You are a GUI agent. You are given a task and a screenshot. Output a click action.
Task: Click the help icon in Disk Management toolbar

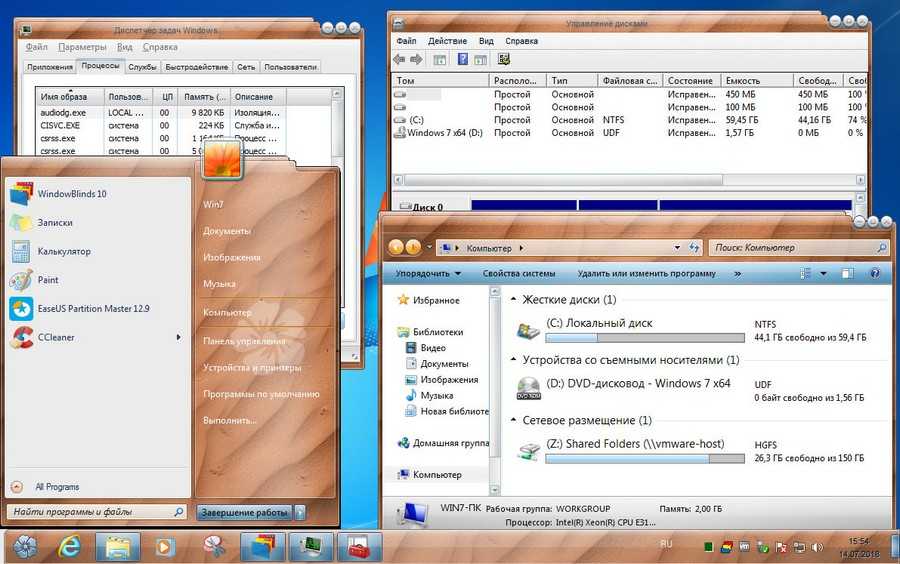(x=463, y=60)
